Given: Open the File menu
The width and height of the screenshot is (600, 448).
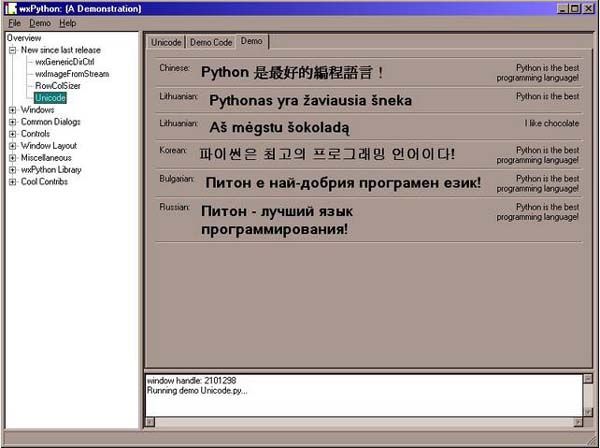Looking at the screenshot, I should (x=15, y=23).
